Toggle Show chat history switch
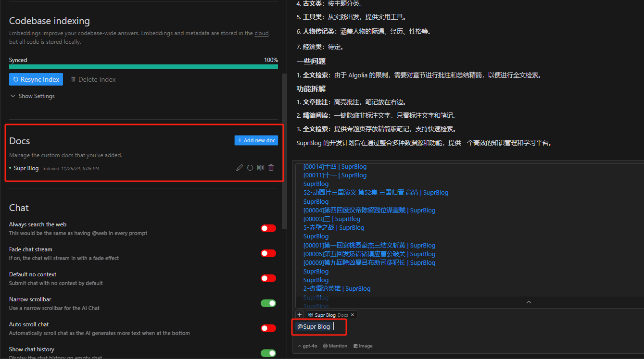644x359 pixels. pyautogui.click(x=268, y=353)
